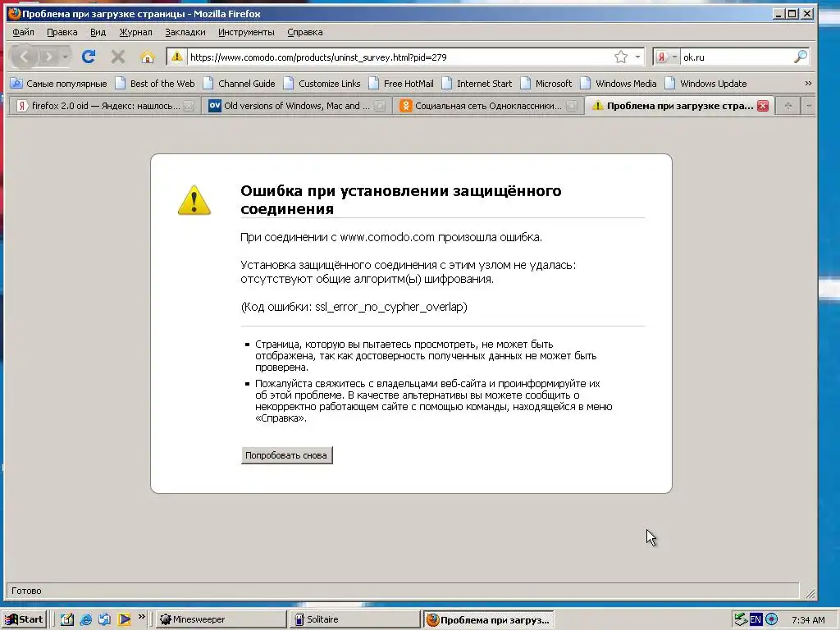Open the Yandex search engine selector dropdown
The height and width of the screenshot is (630, 840).
(x=666, y=57)
